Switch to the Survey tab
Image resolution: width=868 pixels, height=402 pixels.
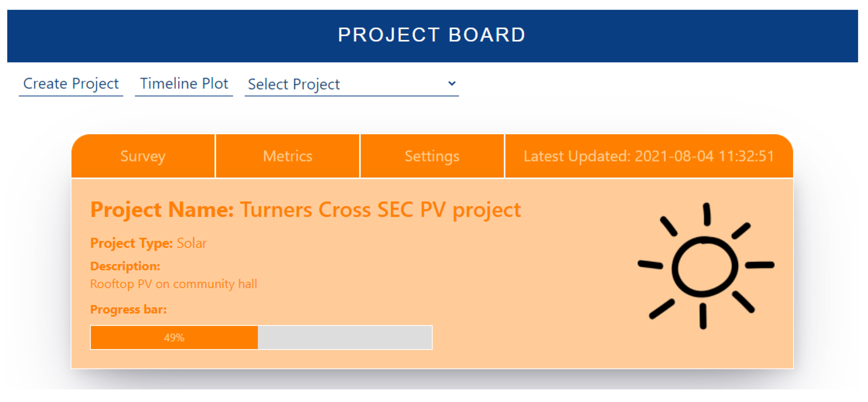tap(143, 156)
